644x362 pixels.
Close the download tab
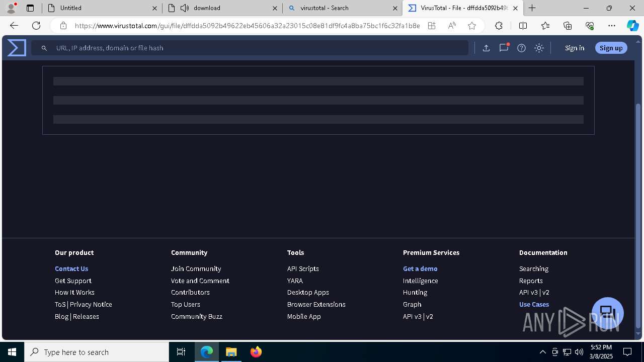275,8
